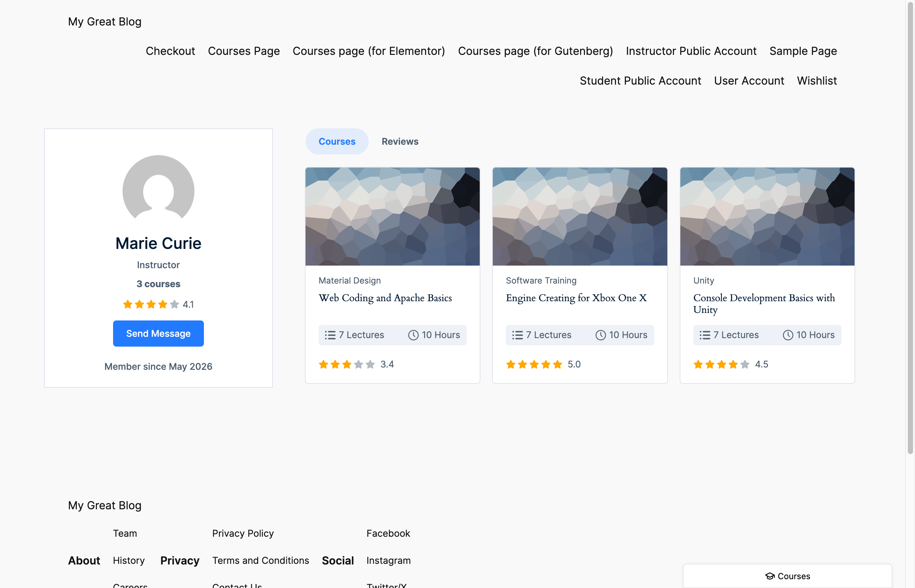Go to Courses page (for Gutenberg)

click(535, 51)
